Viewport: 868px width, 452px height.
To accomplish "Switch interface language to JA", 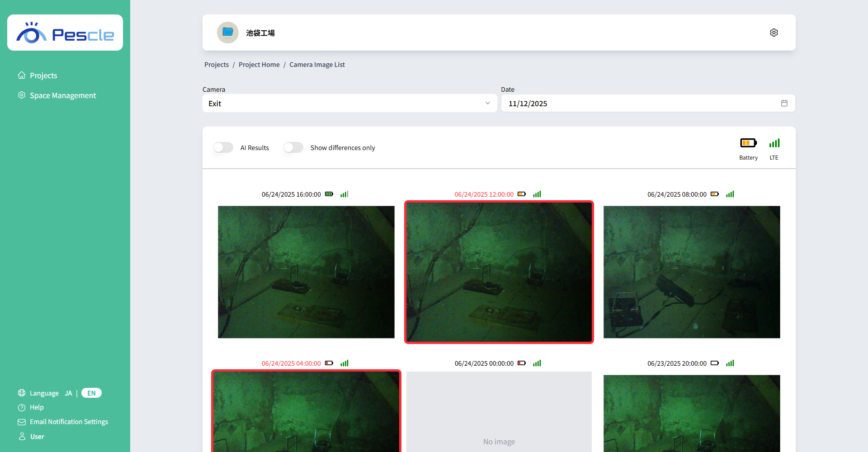I will point(68,393).
